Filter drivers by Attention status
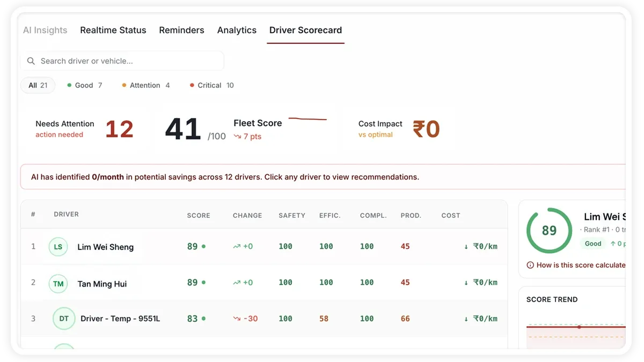 pos(146,85)
